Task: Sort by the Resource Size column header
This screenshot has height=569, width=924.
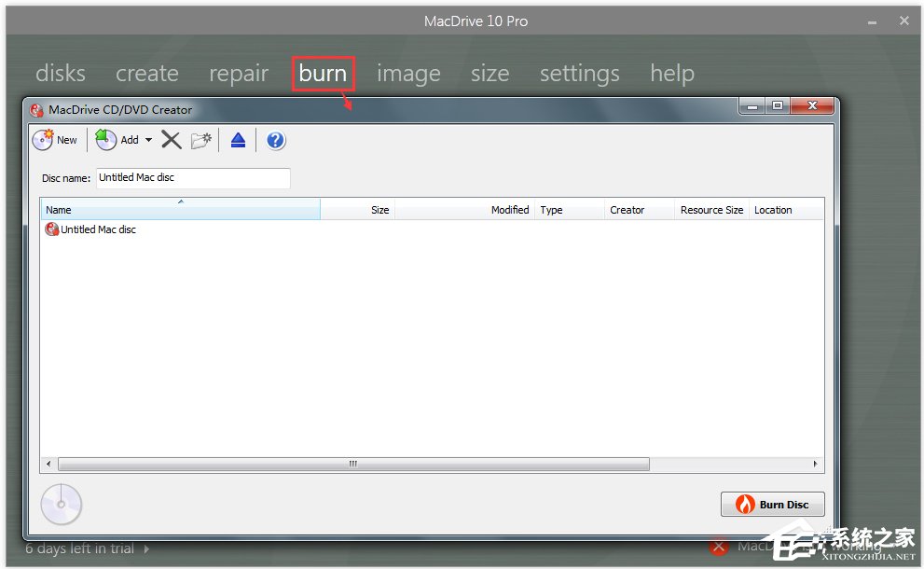Action: (x=711, y=209)
